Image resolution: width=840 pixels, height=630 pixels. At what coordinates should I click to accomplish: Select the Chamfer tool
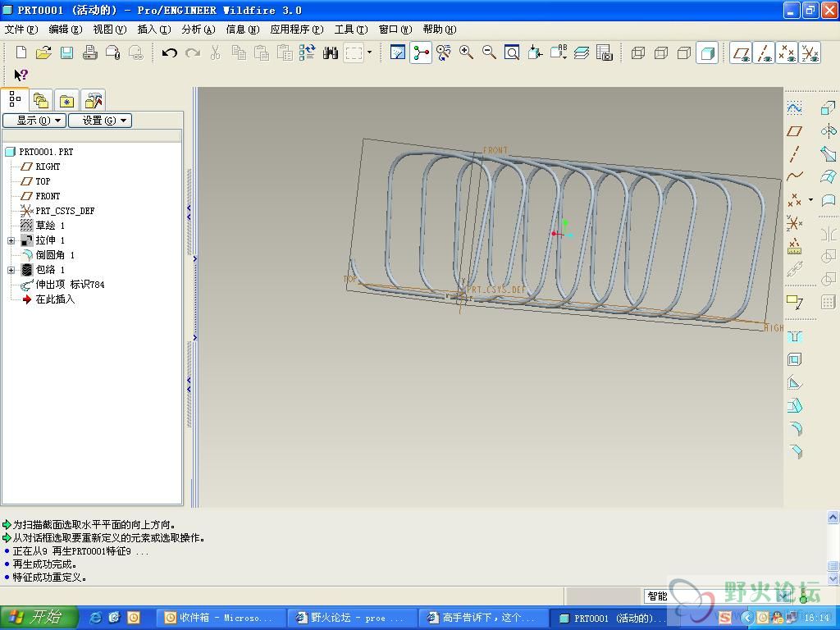[794, 452]
